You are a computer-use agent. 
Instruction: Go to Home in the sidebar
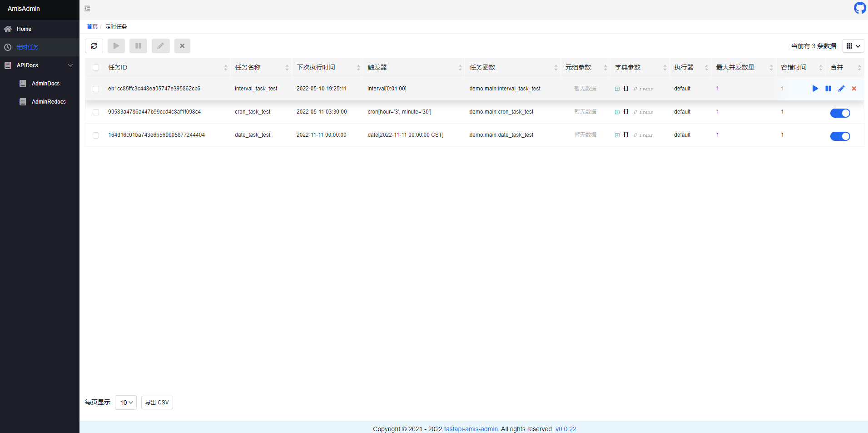coord(40,29)
